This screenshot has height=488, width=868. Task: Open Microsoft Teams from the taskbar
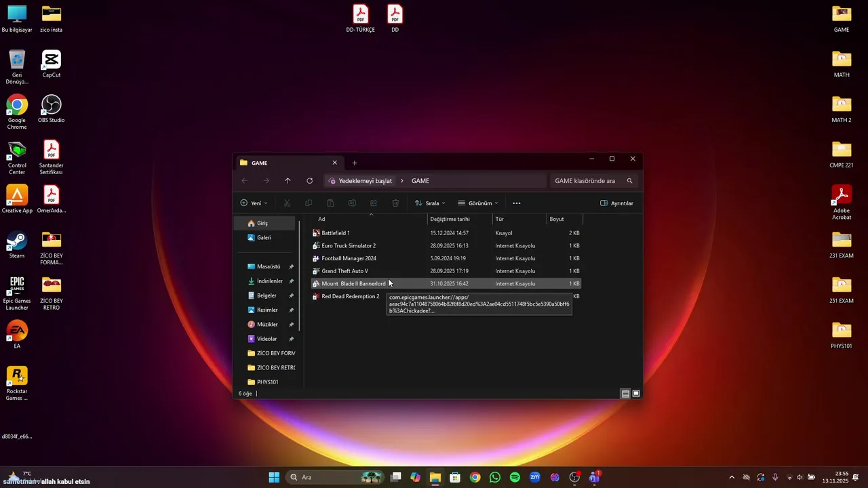[595, 477]
